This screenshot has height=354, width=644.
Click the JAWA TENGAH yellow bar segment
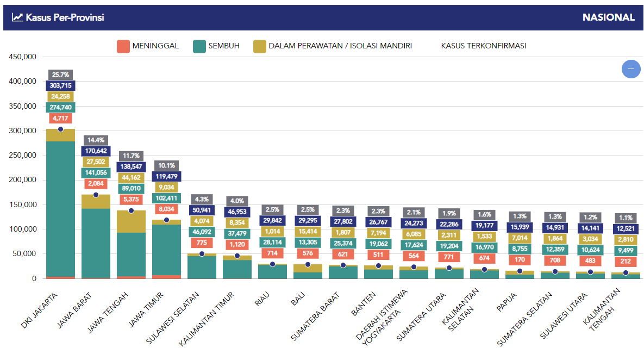(x=132, y=222)
